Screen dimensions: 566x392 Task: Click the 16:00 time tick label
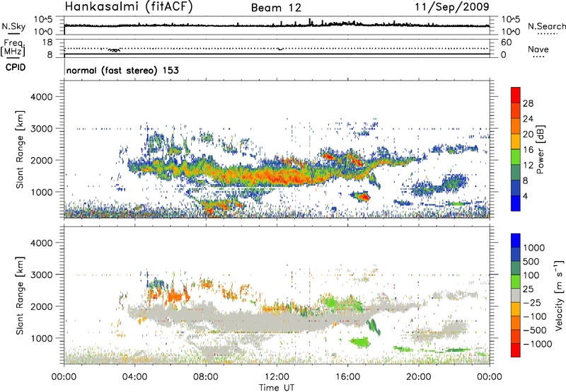(x=347, y=377)
